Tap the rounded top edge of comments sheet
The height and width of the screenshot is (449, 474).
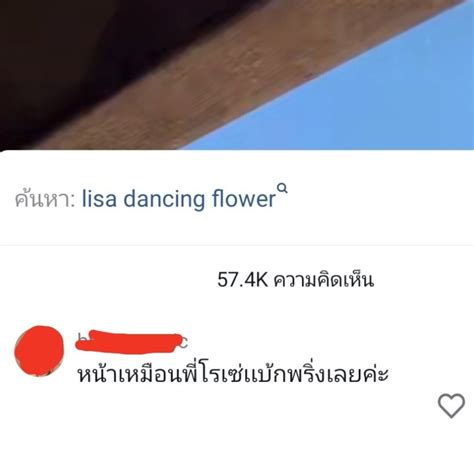237,152
